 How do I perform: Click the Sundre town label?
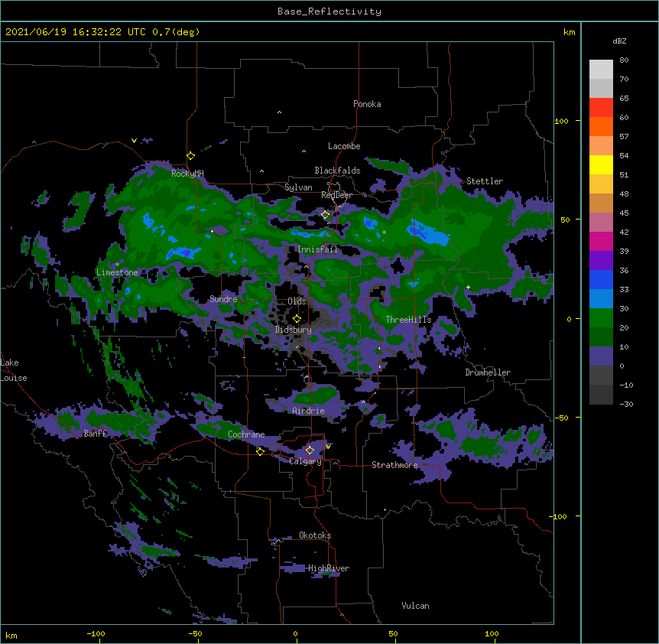pyautogui.click(x=223, y=299)
